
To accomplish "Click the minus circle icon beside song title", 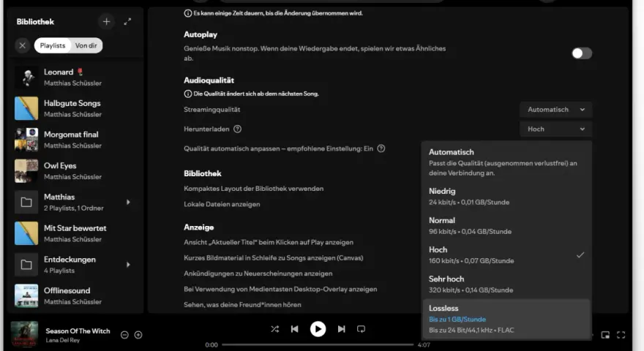I will pyautogui.click(x=124, y=335).
